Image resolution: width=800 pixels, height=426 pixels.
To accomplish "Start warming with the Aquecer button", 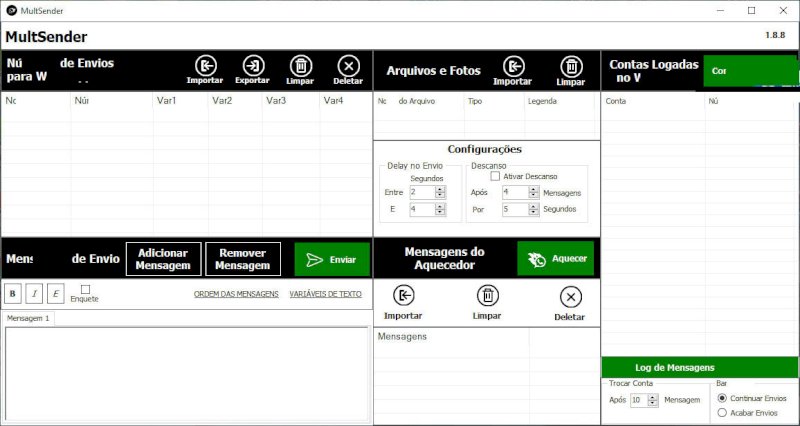I will coord(556,258).
